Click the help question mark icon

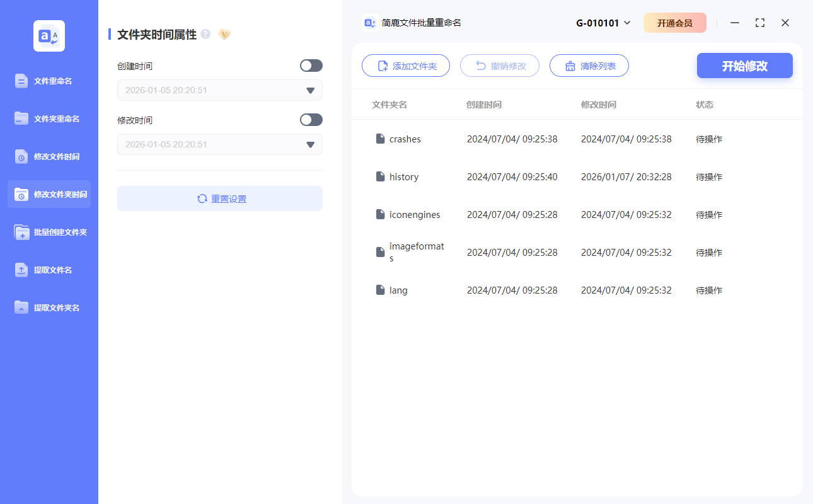click(205, 35)
